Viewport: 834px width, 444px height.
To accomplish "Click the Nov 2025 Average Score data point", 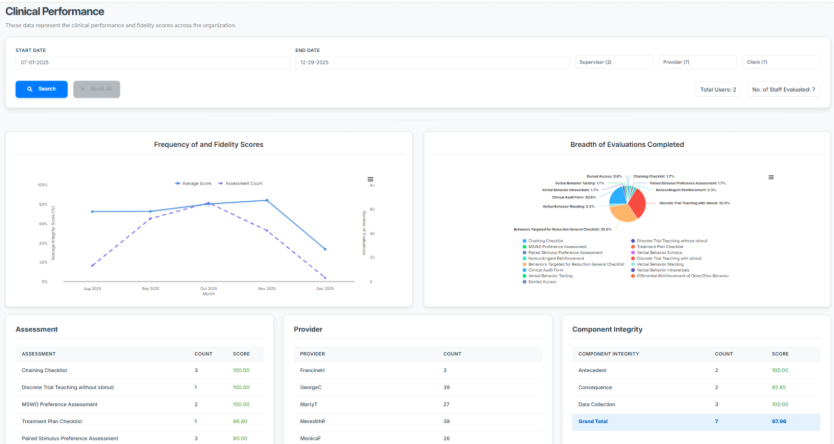I will tap(267, 200).
